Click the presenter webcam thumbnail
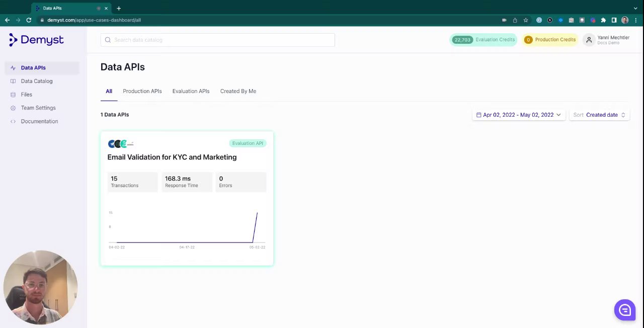 tap(40, 287)
